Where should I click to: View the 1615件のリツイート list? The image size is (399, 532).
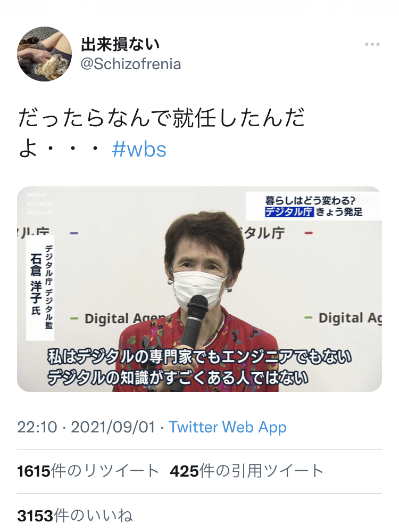pyautogui.click(x=88, y=471)
